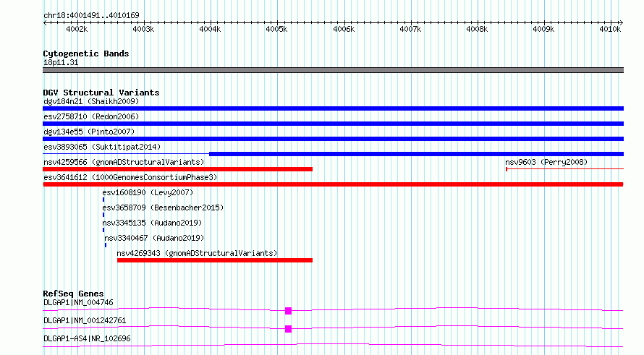644x355 pixels.
Task: Click the nsv3340467 small blue marker
Action: pyautogui.click(x=106, y=245)
